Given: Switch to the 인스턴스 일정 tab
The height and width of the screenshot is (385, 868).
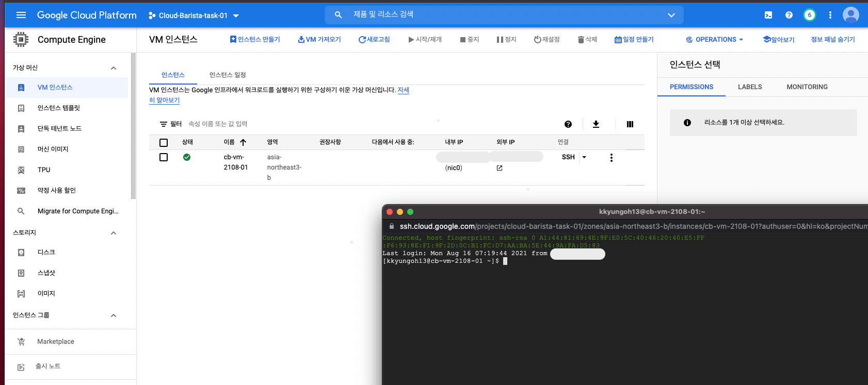Looking at the screenshot, I should tap(228, 75).
